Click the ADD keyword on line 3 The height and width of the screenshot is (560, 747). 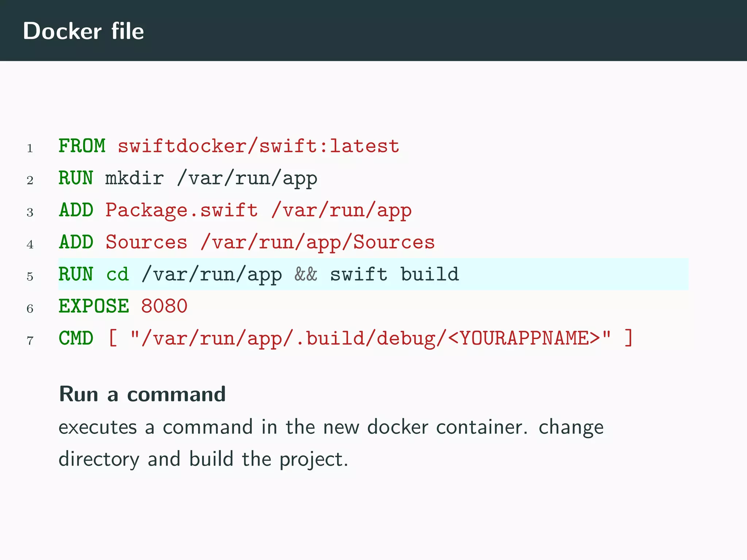pos(76,210)
